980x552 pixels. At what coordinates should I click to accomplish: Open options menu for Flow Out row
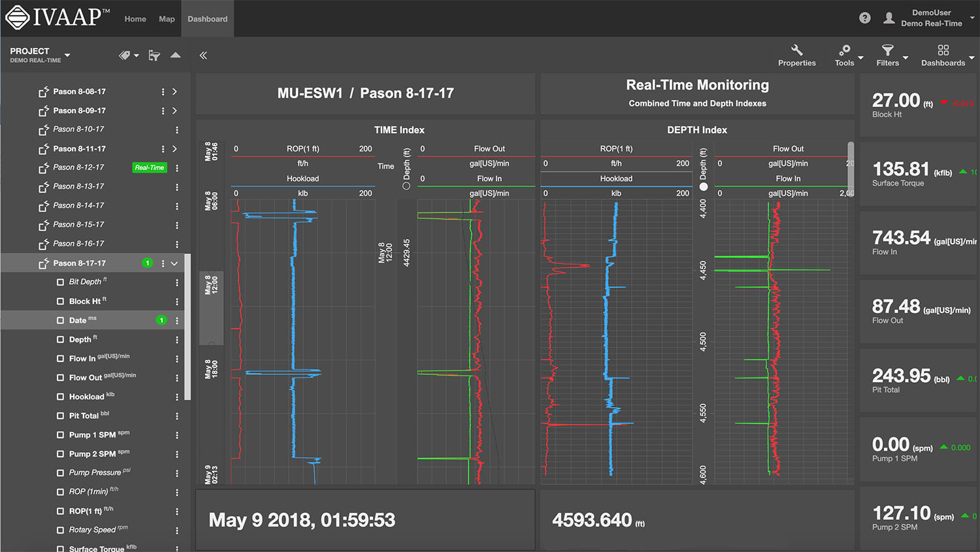(177, 378)
